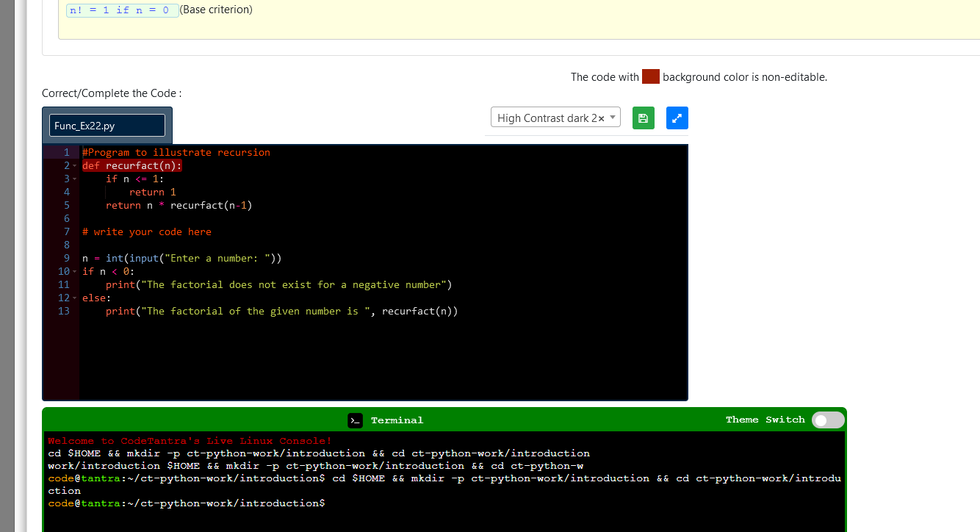Image resolution: width=980 pixels, height=532 pixels.
Task: Click the 'if n <= 1:' code line
Action: pos(135,179)
